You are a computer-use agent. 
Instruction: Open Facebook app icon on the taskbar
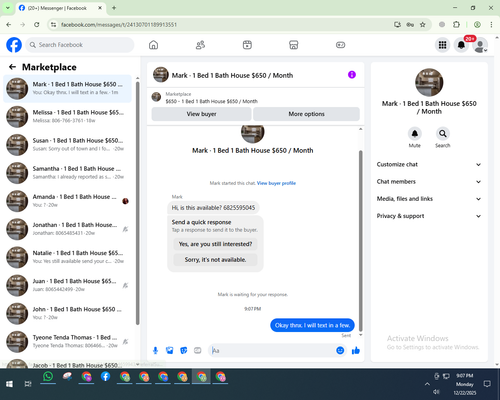105,377
